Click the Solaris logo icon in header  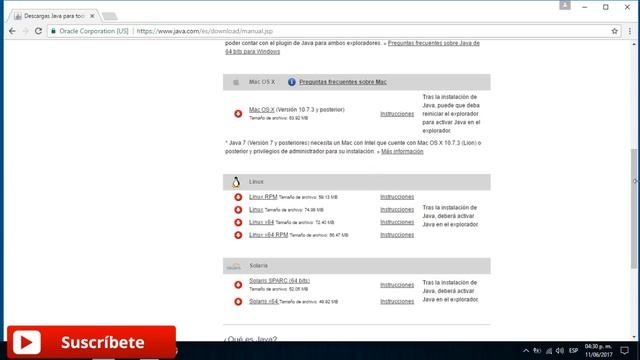click(234, 266)
